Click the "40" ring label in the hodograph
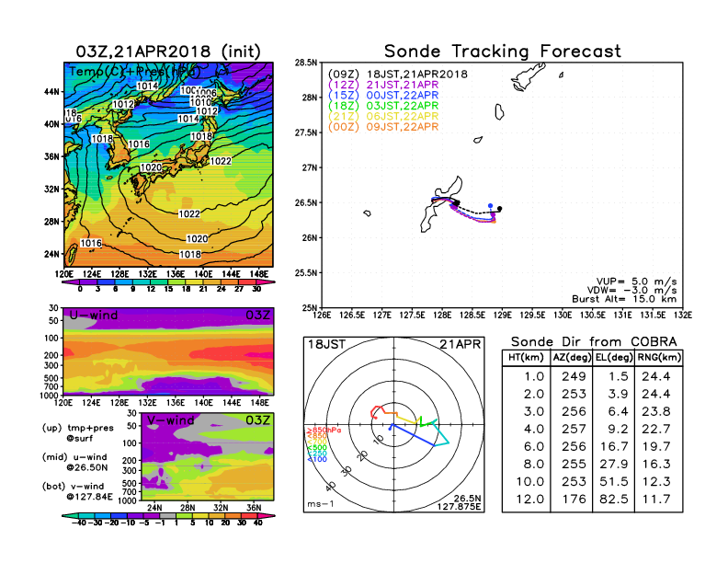Screen dimensions: 728x563 tap(331, 486)
